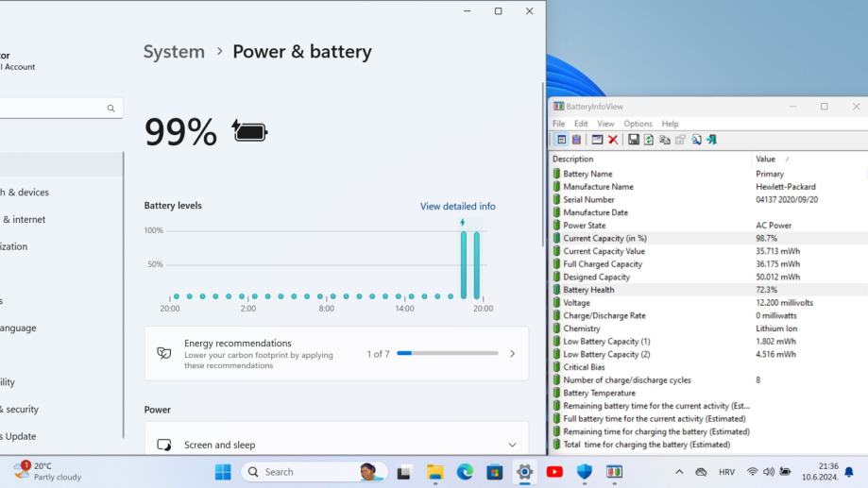This screenshot has width=868, height=488.
Task: Click the Hewlett-Packard manufacturer value
Action: (x=786, y=187)
